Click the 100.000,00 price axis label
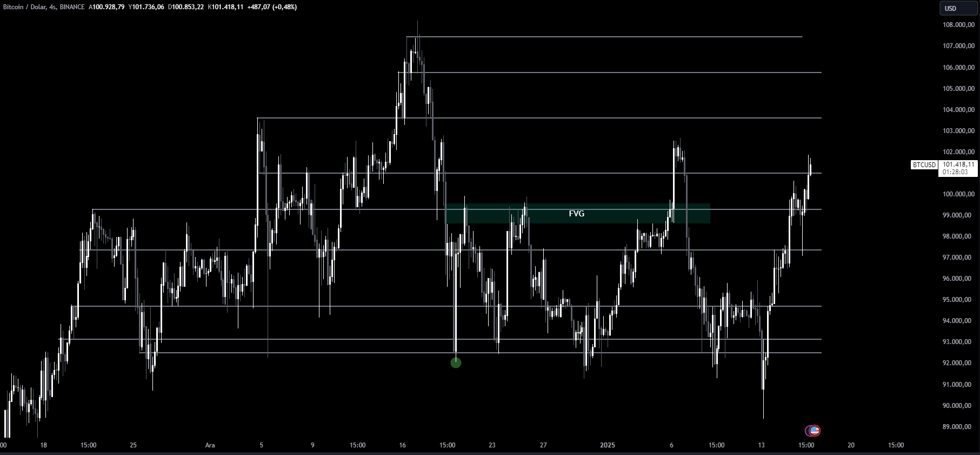This screenshot has width=980, height=455. (x=958, y=194)
